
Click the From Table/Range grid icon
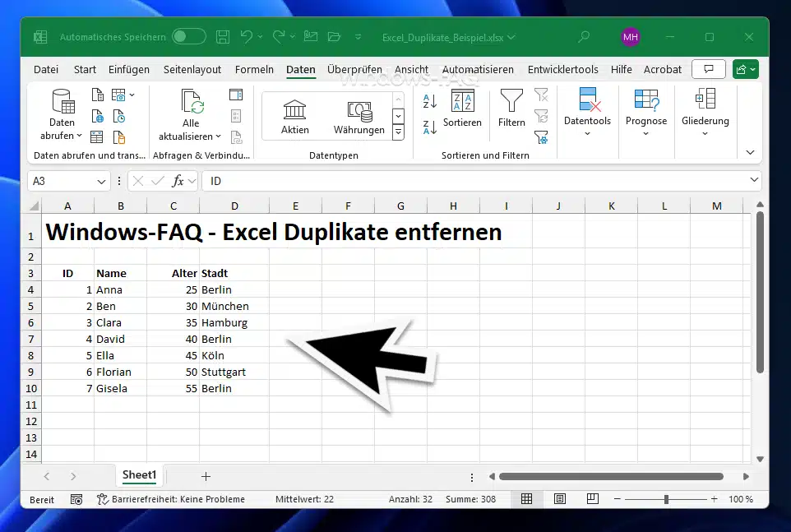[96, 137]
